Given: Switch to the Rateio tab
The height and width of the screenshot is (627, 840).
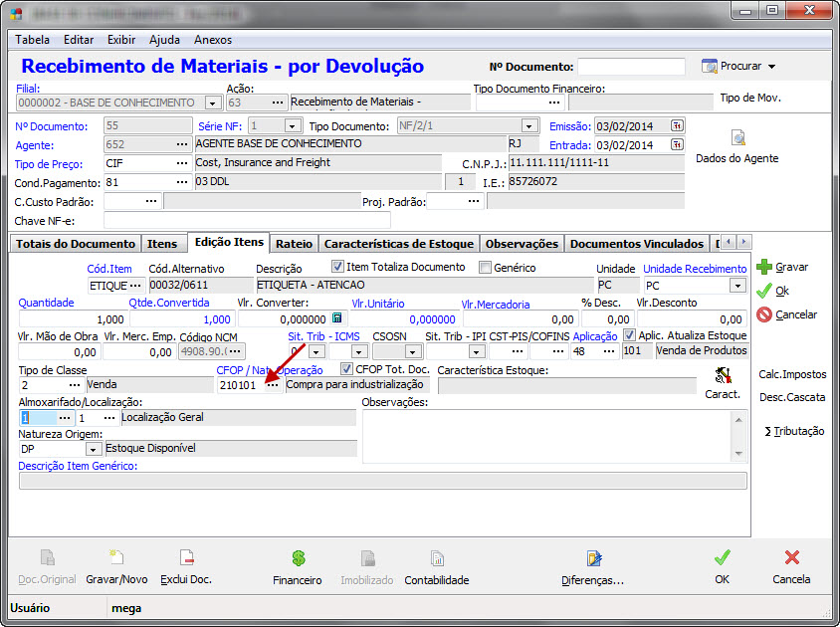Looking at the screenshot, I should (294, 243).
